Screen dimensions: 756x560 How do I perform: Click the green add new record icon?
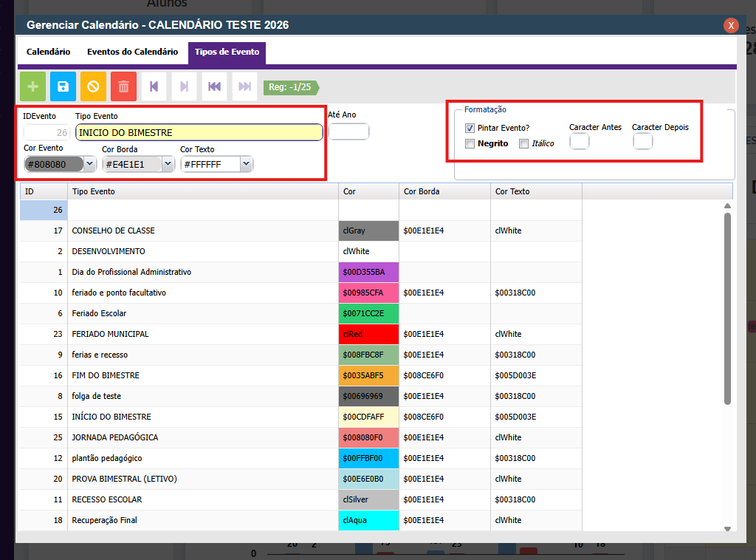32,86
